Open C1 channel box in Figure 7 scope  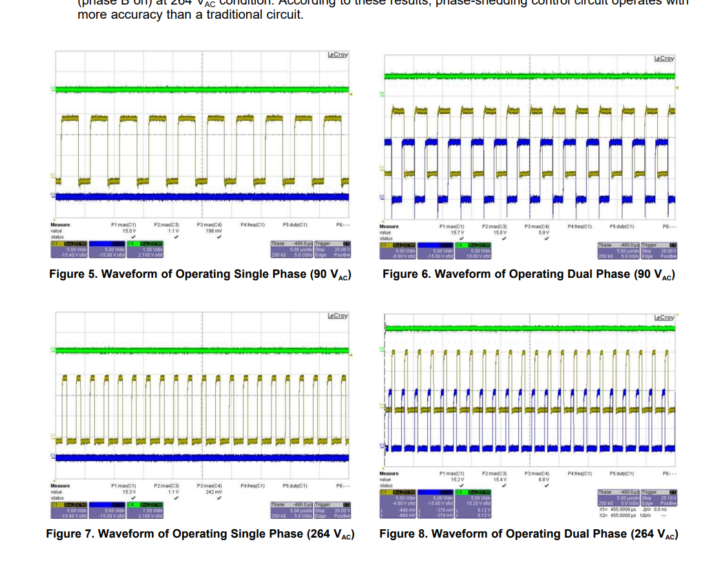coord(69,510)
